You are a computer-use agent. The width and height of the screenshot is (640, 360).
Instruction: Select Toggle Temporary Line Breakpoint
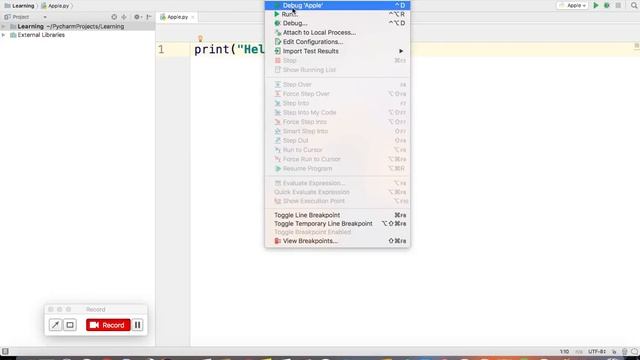coord(337,224)
